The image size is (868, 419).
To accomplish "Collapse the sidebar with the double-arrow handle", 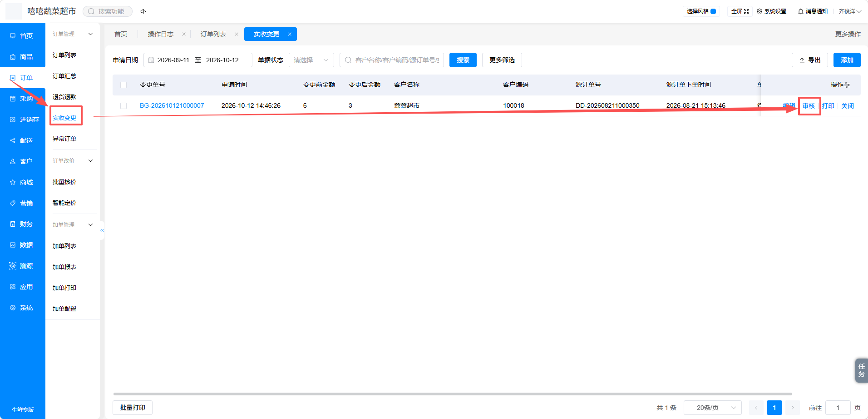I will point(102,230).
